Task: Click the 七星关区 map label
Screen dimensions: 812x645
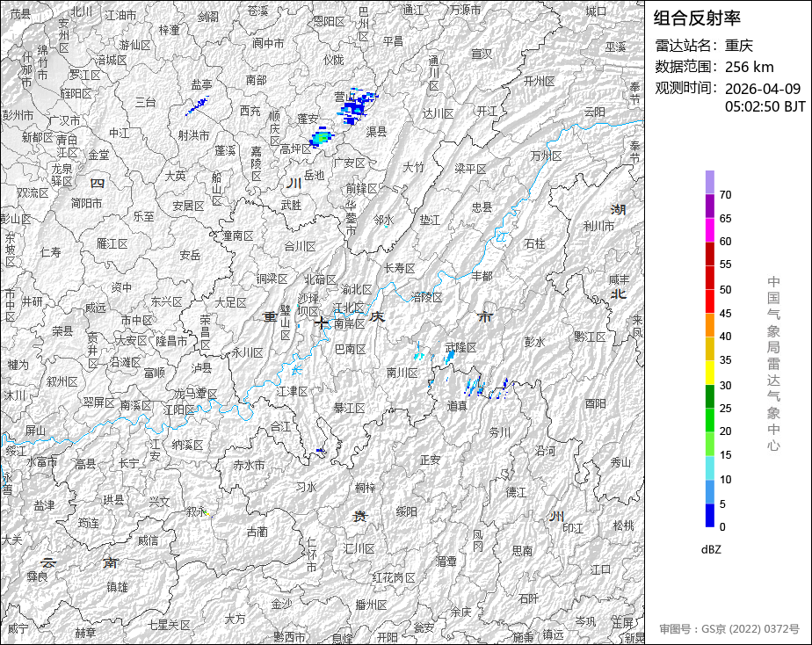Action: pyautogui.click(x=170, y=626)
